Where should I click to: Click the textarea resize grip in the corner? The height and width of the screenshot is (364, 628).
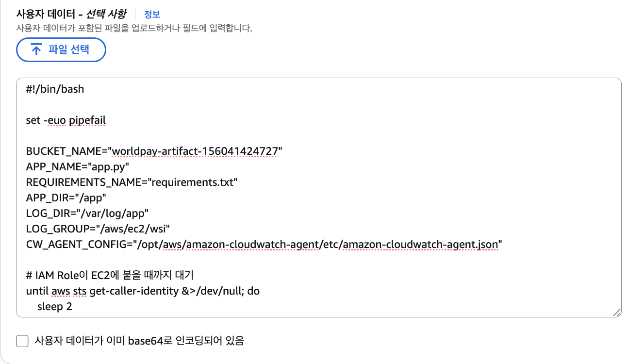617,313
